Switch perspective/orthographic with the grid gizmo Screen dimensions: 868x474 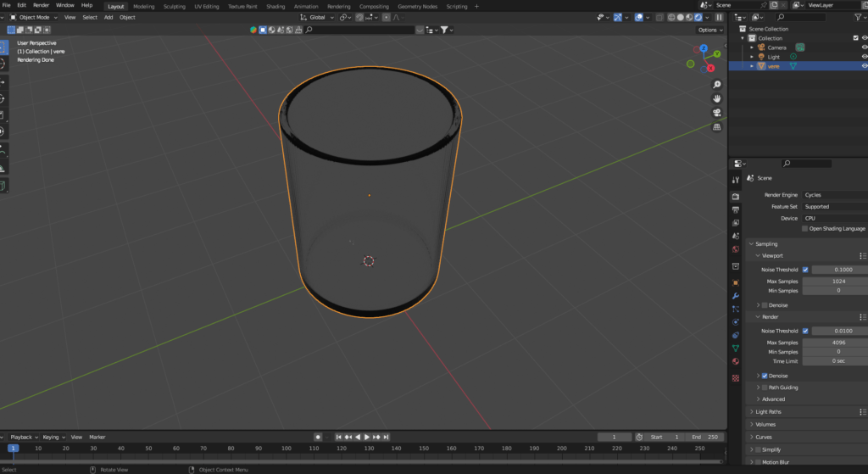(717, 127)
